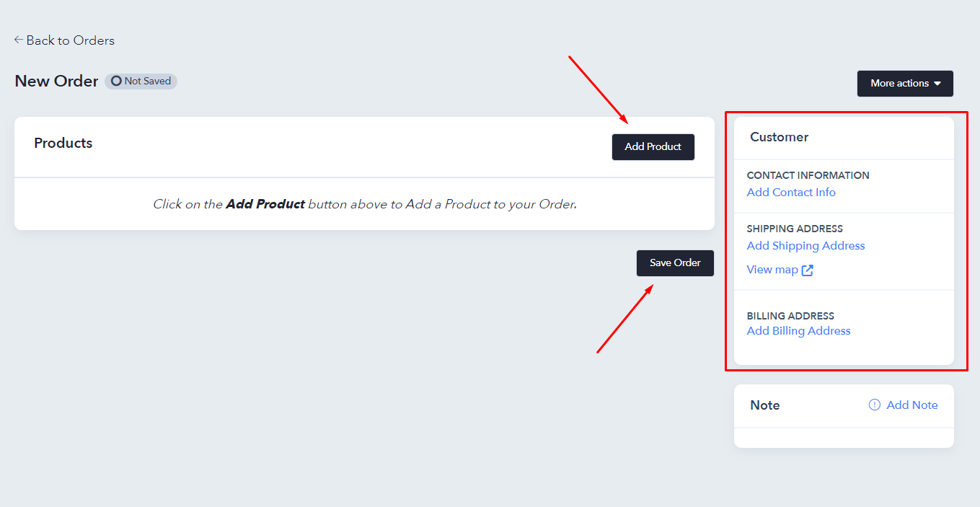Click the Not Saved status badge text
Image resolution: width=980 pixels, height=507 pixels.
148,81
